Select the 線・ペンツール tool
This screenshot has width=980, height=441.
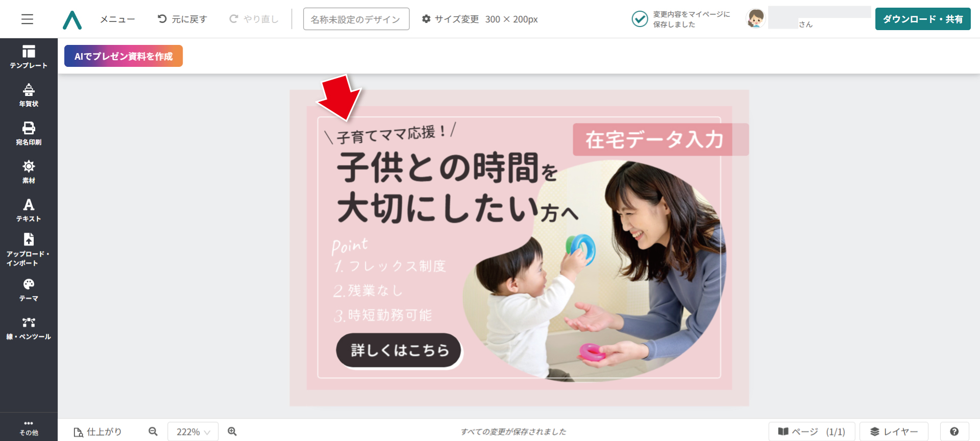coord(29,328)
